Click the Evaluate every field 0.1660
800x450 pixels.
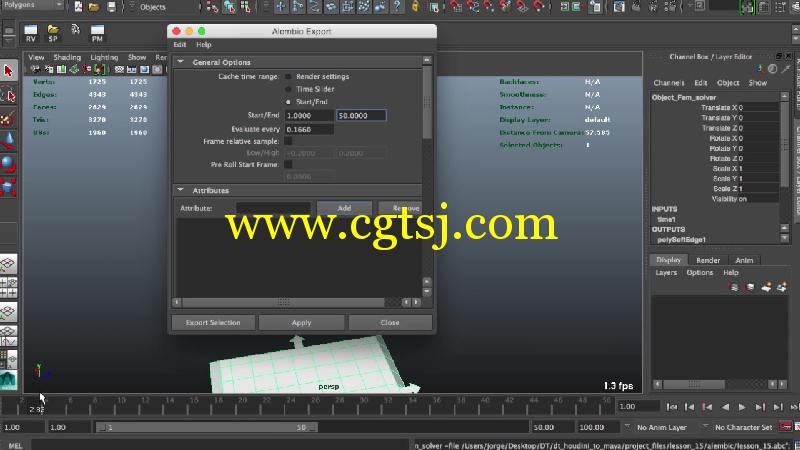point(309,130)
